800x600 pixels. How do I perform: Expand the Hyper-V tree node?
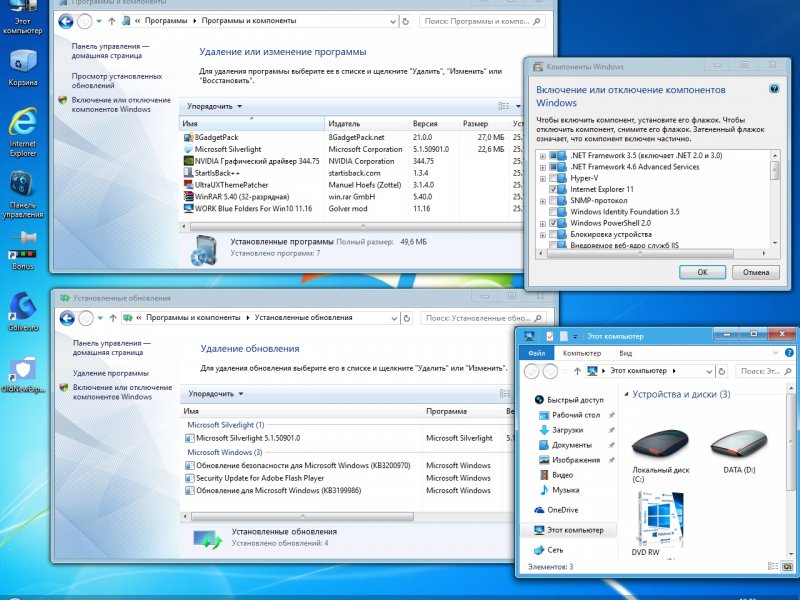tap(543, 179)
